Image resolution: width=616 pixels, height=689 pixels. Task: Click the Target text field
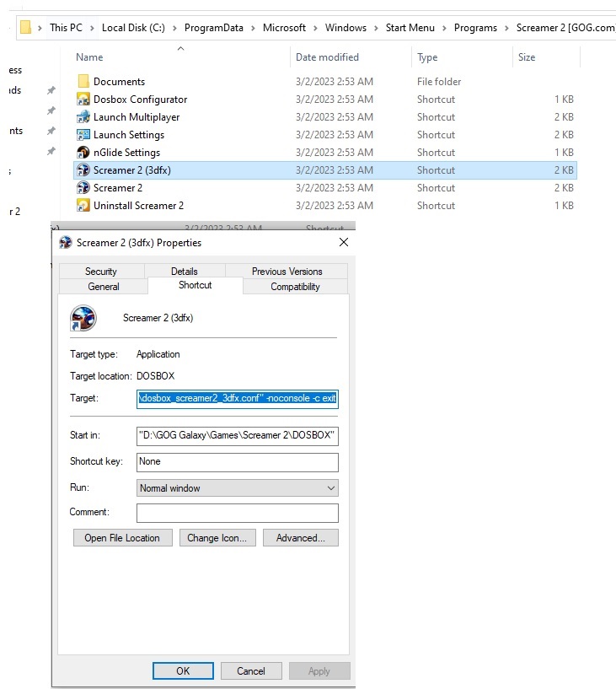tap(237, 399)
